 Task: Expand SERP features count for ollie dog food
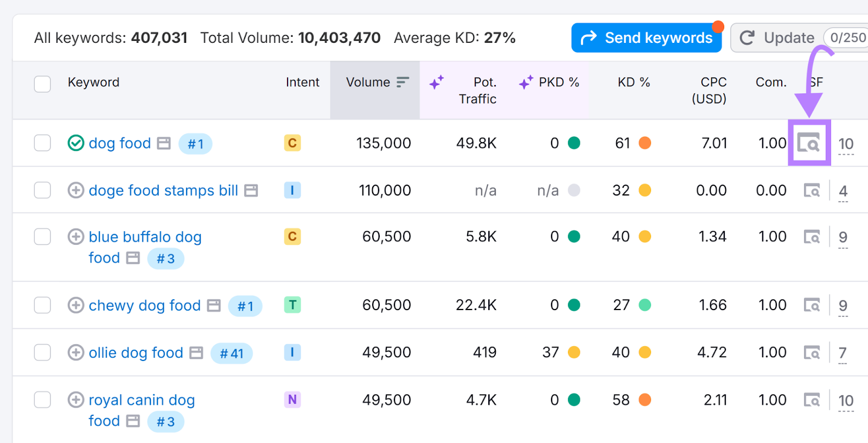(843, 353)
